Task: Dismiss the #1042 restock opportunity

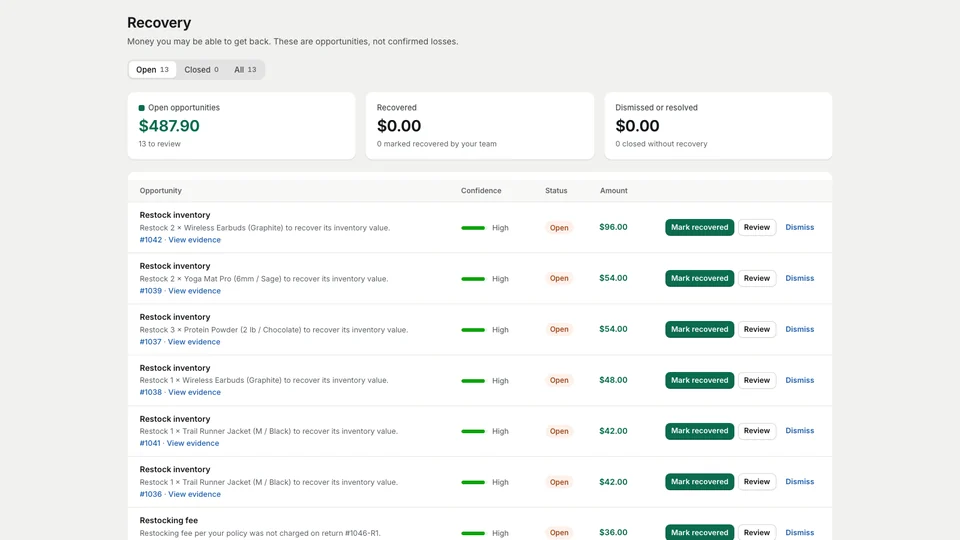Action: pyautogui.click(x=800, y=227)
